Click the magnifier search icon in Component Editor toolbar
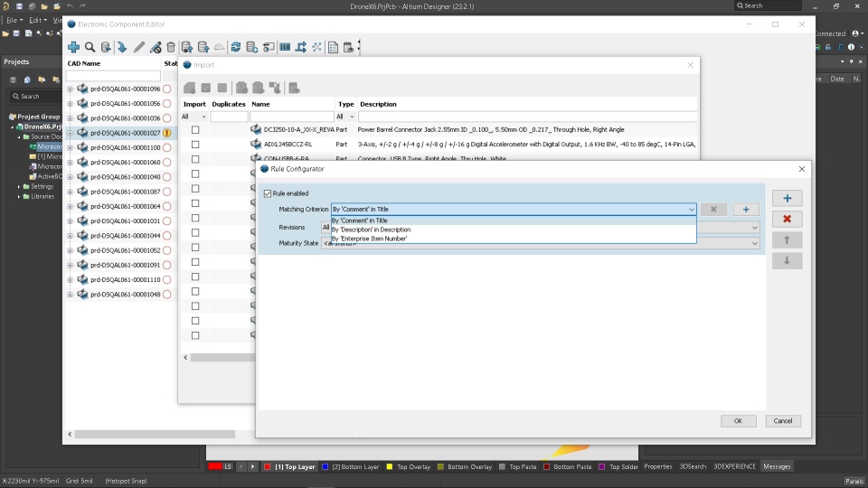The height and width of the screenshot is (488, 868). coord(90,47)
